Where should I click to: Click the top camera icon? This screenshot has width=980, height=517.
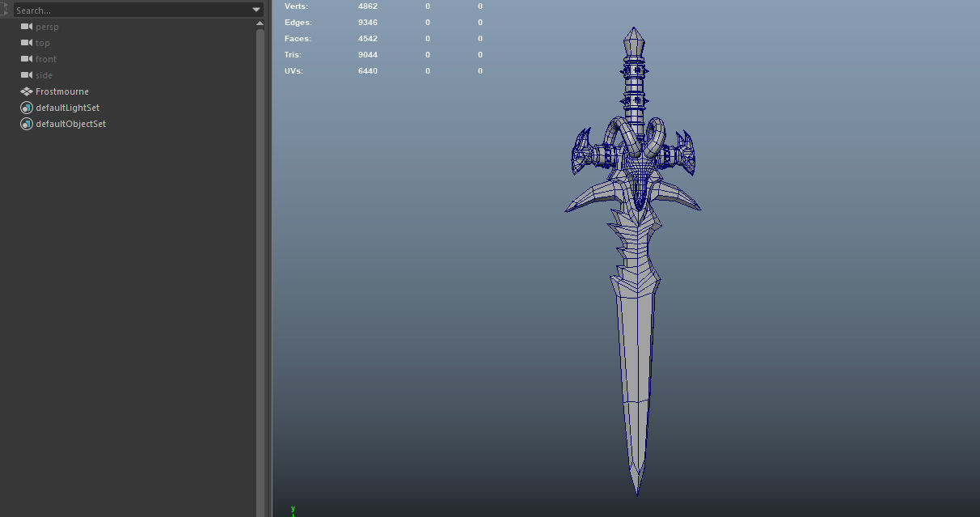coord(26,43)
